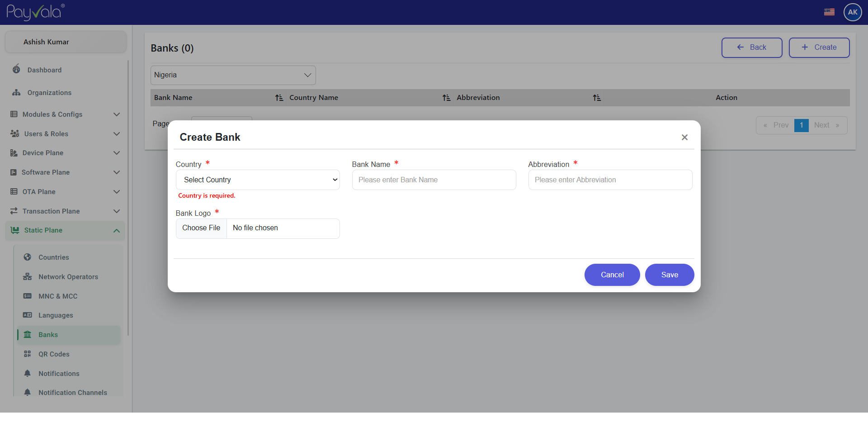Open Organizations menu item
Viewport: 868px width, 437px height.
pos(49,93)
